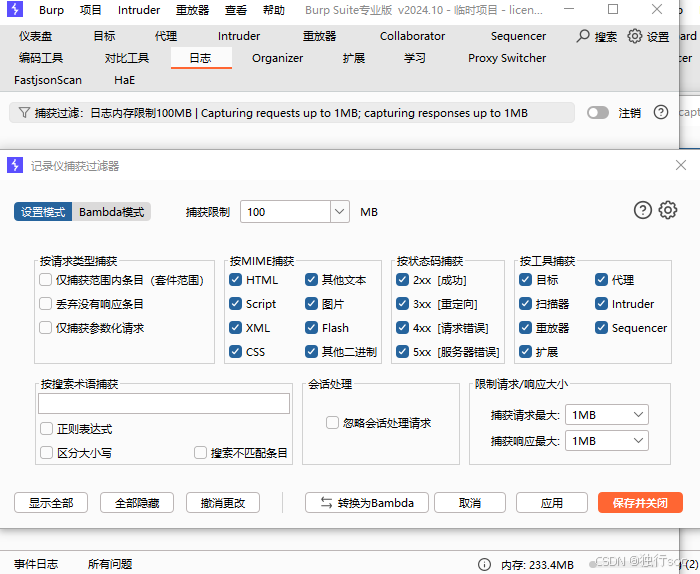The height and width of the screenshot is (574, 700).
Task: Click the 全部隐藏 button
Action: pos(137,503)
